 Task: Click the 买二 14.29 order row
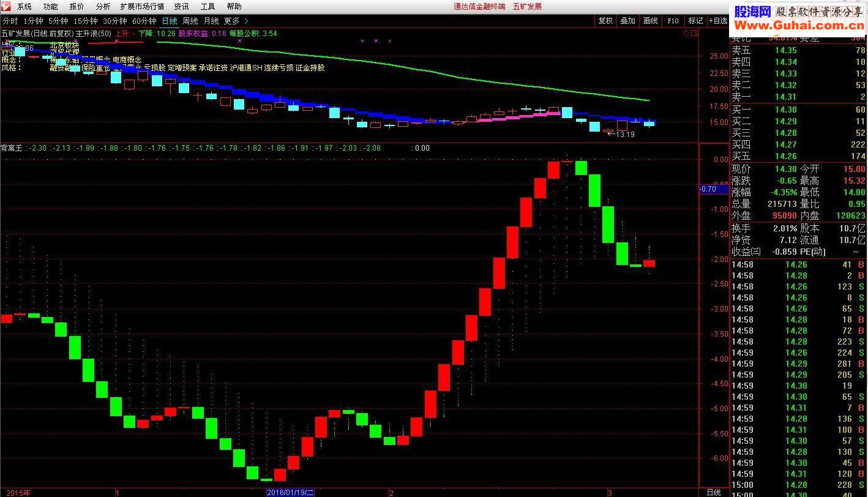[798, 121]
